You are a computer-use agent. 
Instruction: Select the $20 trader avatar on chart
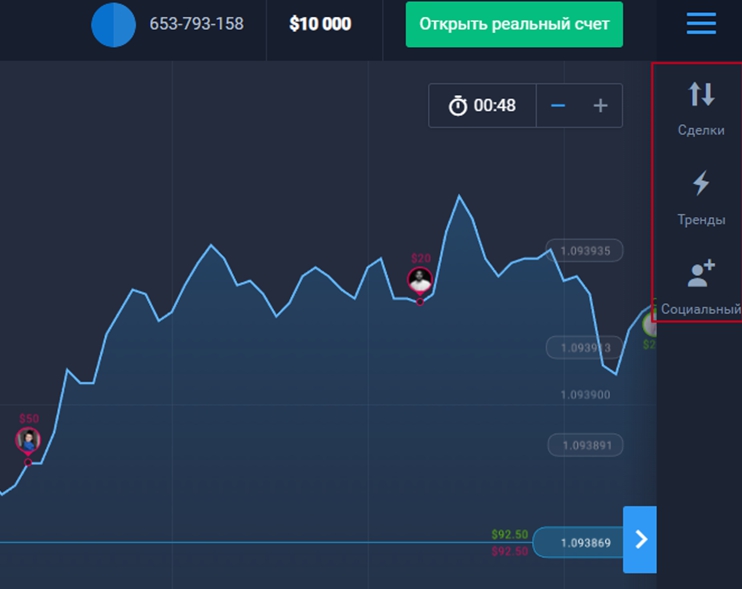tap(420, 280)
